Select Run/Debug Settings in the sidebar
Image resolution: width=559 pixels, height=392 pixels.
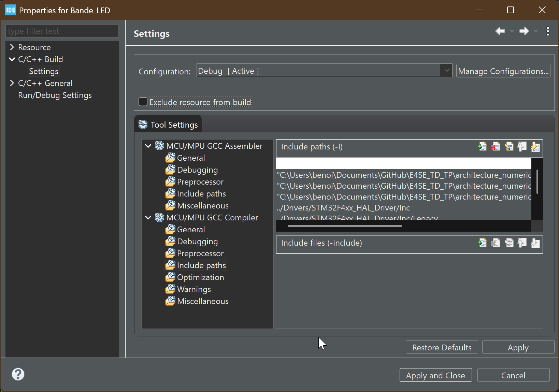(x=55, y=95)
